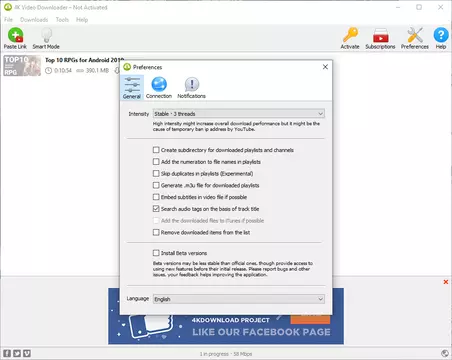Toggle the Smart Mode lightbulb
The width and height of the screenshot is (452, 360).
coord(46,35)
